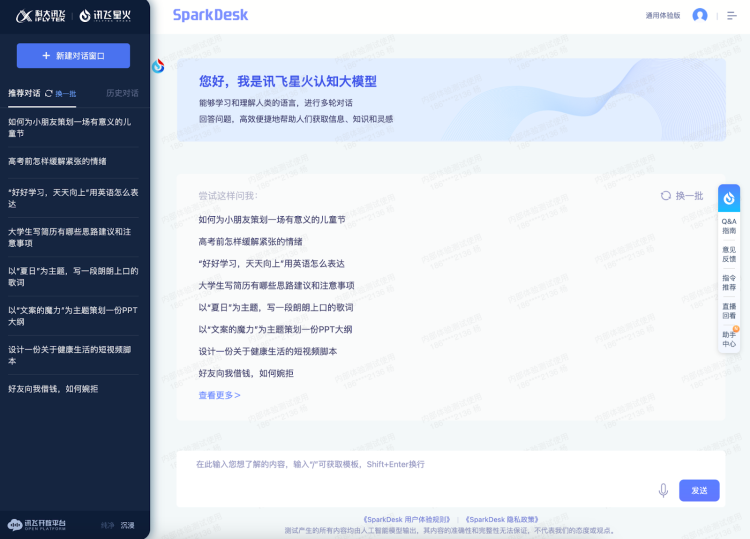Open the hamburger menu at top right
This screenshot has height=539, width=750.
coord(732,16)
